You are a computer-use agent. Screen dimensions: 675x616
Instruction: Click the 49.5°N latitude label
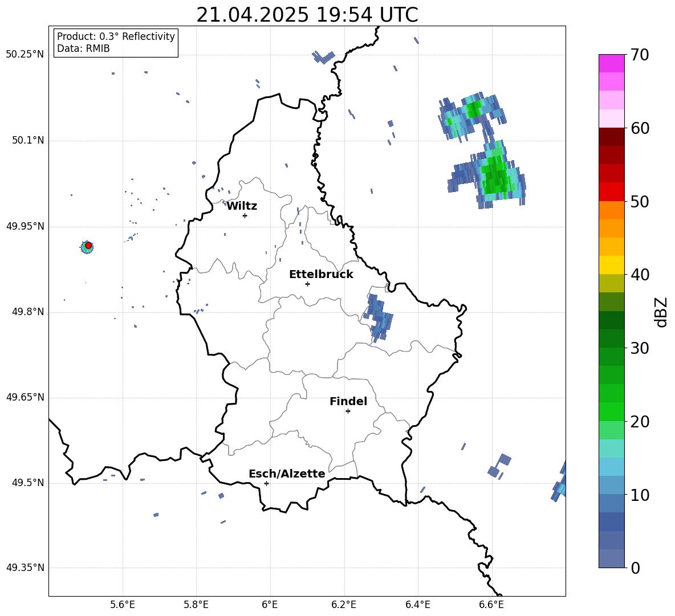click(28, 483)
